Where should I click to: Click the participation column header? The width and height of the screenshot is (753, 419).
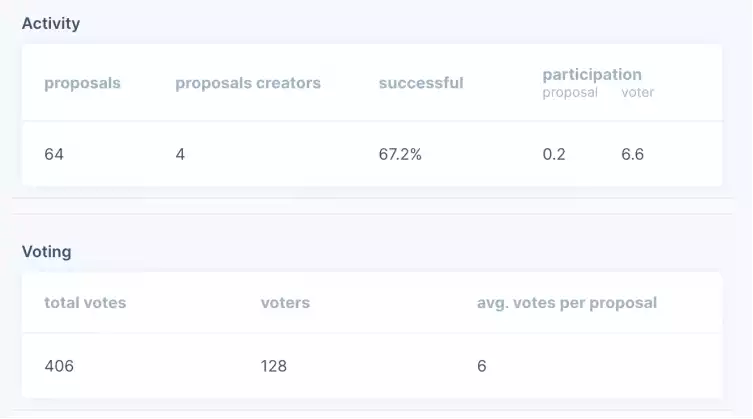coord(592,74)
